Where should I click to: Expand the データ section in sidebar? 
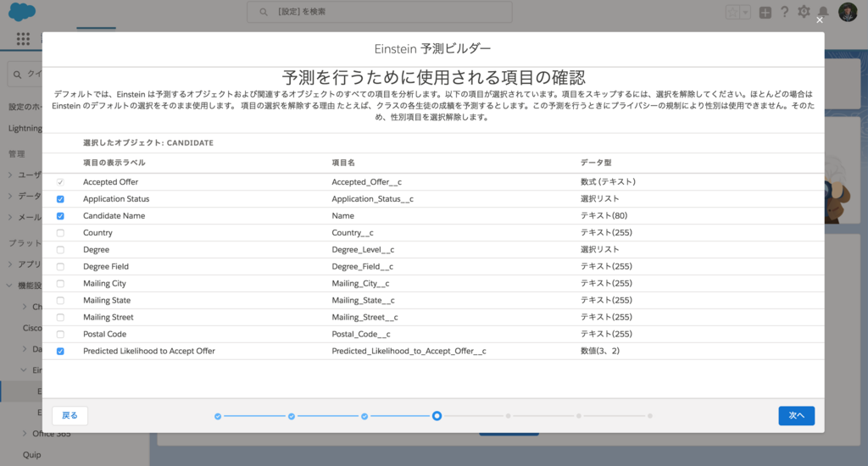coord(10,196)
